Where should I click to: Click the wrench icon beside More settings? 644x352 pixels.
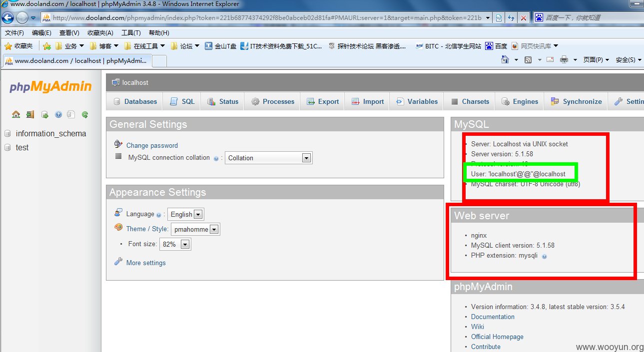(x=118, y=261)
